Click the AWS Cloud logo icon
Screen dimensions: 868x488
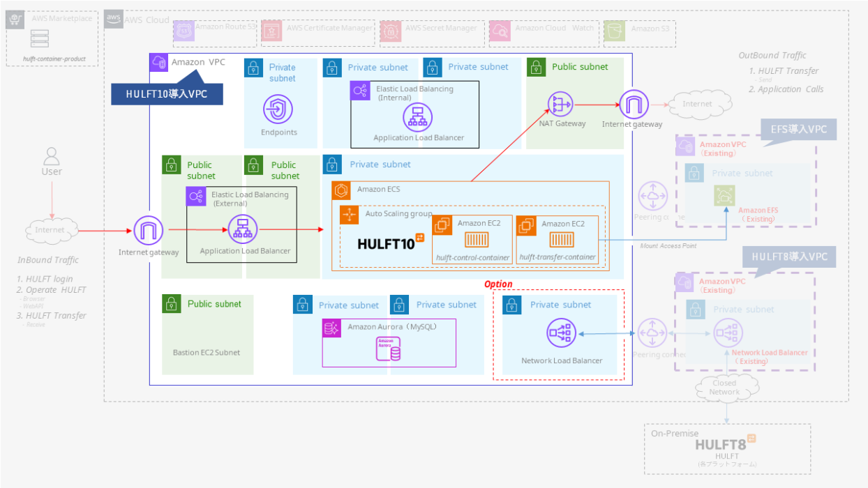[114, 20]
